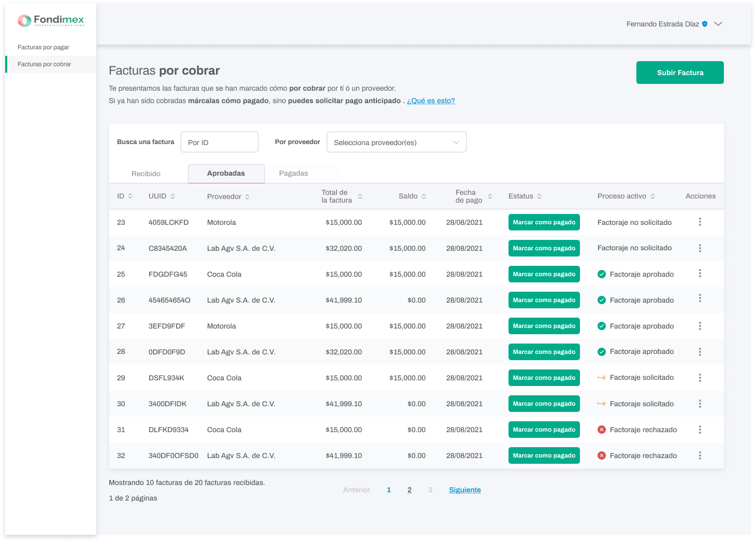Click $32,020.00 total on invoice 28

(x=344, y=352)
